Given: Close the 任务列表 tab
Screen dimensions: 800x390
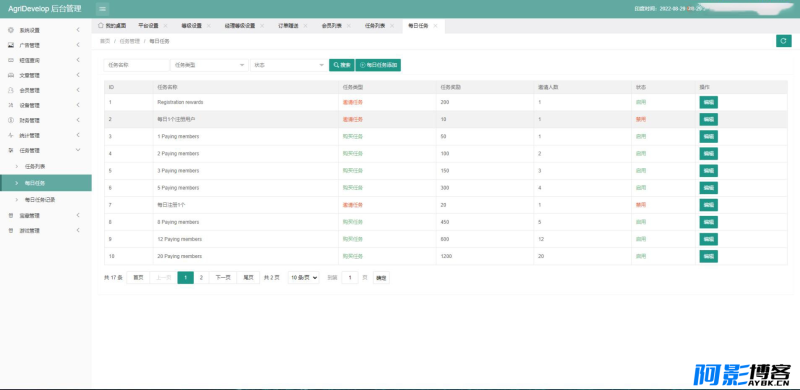Looking at the screenshot, I should pos(392,26).
